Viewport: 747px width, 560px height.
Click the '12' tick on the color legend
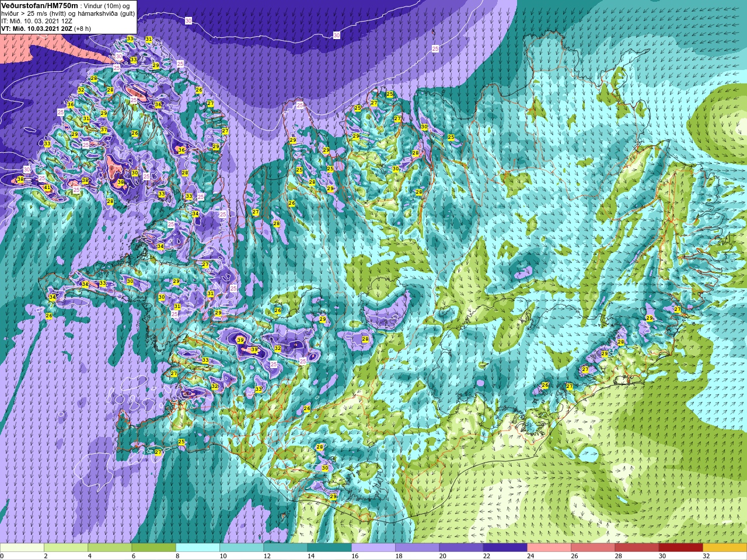tap(267, 556)
